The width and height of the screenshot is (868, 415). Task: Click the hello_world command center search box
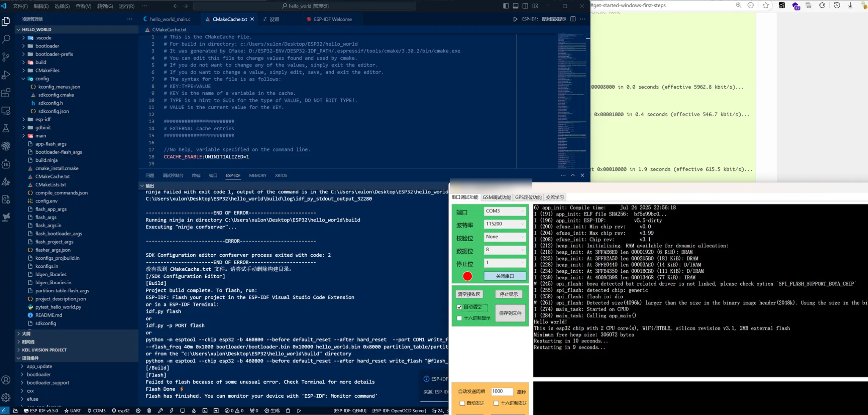(305, 6)
